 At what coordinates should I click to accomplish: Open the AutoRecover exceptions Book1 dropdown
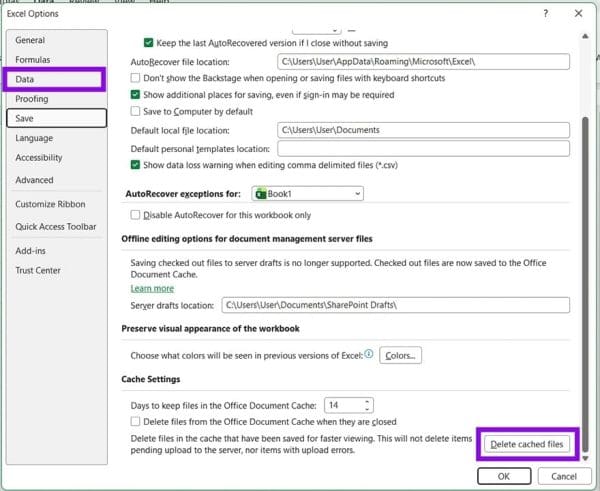coord(307,194)
